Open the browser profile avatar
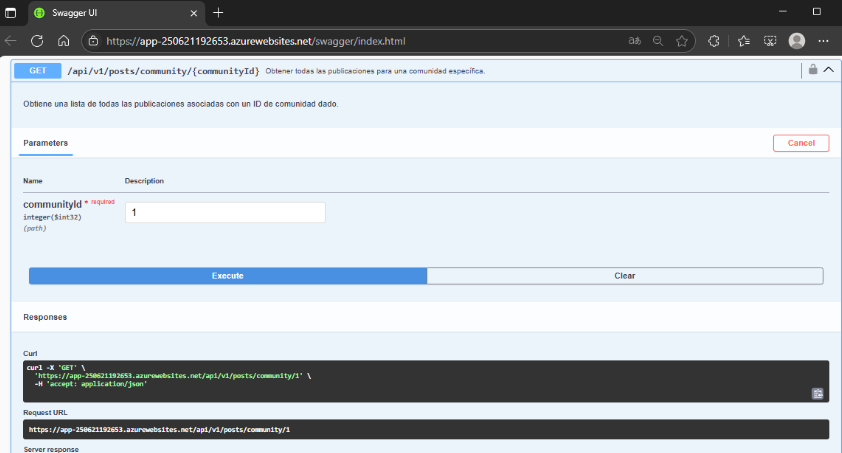This screenshot has height=453, width=842. coord(797,41)
